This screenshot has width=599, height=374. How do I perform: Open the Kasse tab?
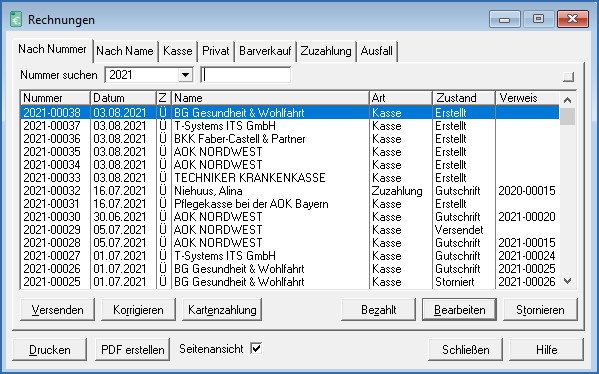(x=178, y=51)
